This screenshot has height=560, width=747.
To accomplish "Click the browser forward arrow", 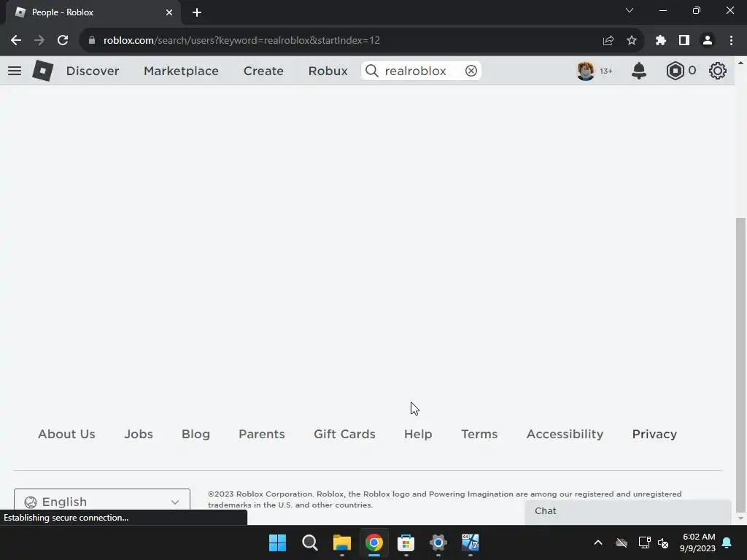I will coord(39,41).
